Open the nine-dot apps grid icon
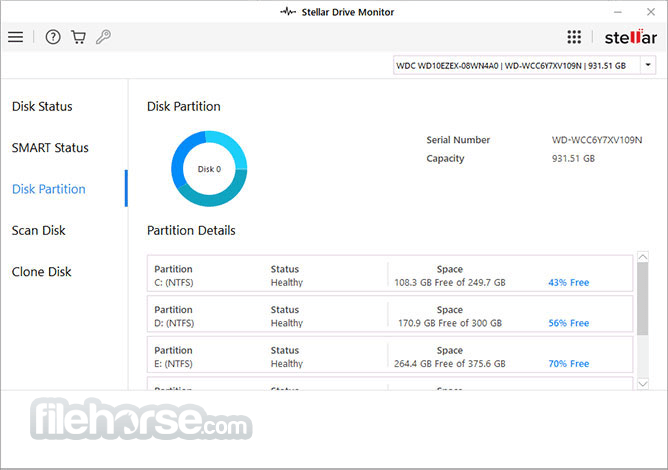Screen dimensions: 668x470 pyautogui.click(x=574, y=37)
